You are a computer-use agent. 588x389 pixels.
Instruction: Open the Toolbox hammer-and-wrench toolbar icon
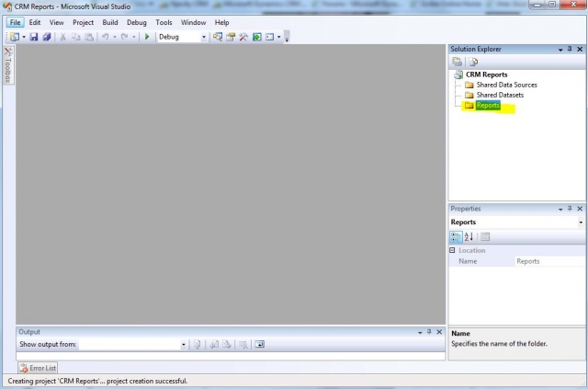pos(243,37)
